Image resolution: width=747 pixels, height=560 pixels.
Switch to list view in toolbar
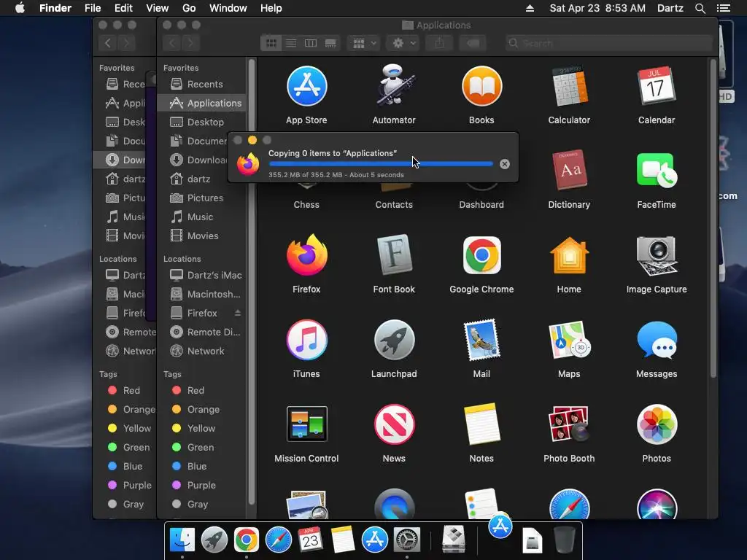point(290,43)
